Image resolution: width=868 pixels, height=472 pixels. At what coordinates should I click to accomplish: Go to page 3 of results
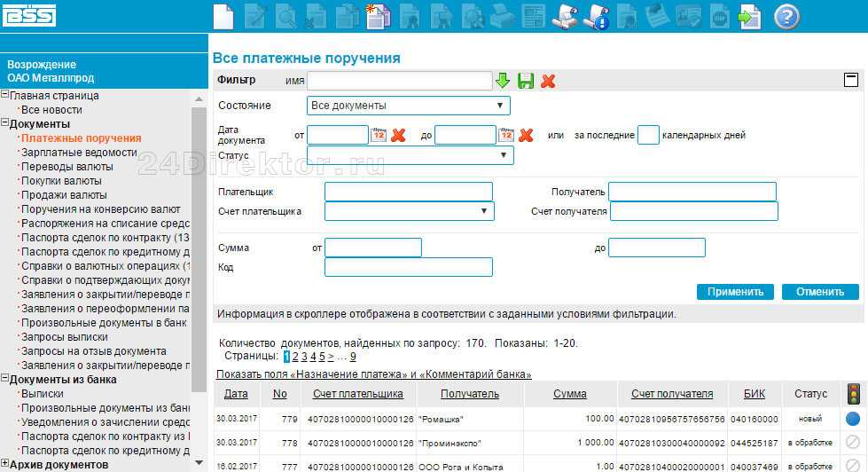click(303, 357)
